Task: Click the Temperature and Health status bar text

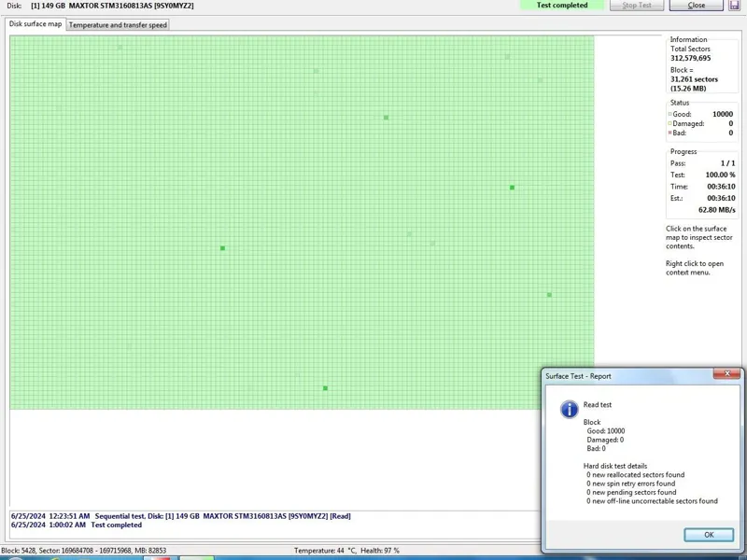Action: (x=346, y=551)
